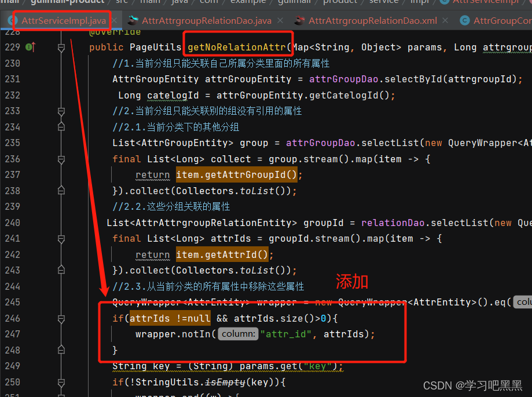
Task: Click StringUtils.isEmpty on line 250
Action: [190, 383]
